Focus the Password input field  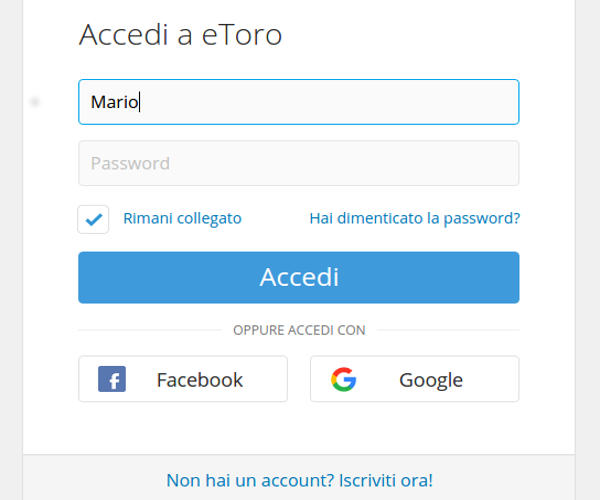(x=298, y=163)
